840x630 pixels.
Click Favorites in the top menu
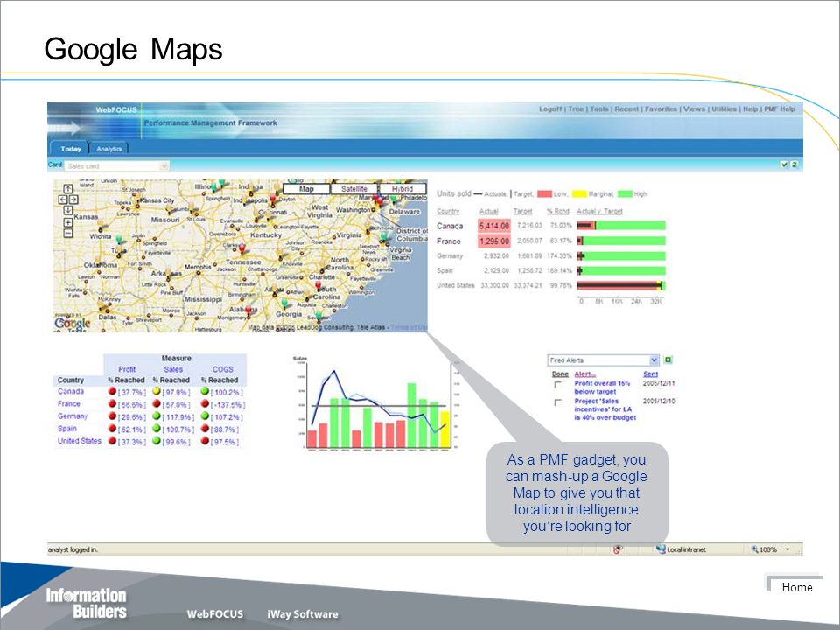[x=661, y=108]
